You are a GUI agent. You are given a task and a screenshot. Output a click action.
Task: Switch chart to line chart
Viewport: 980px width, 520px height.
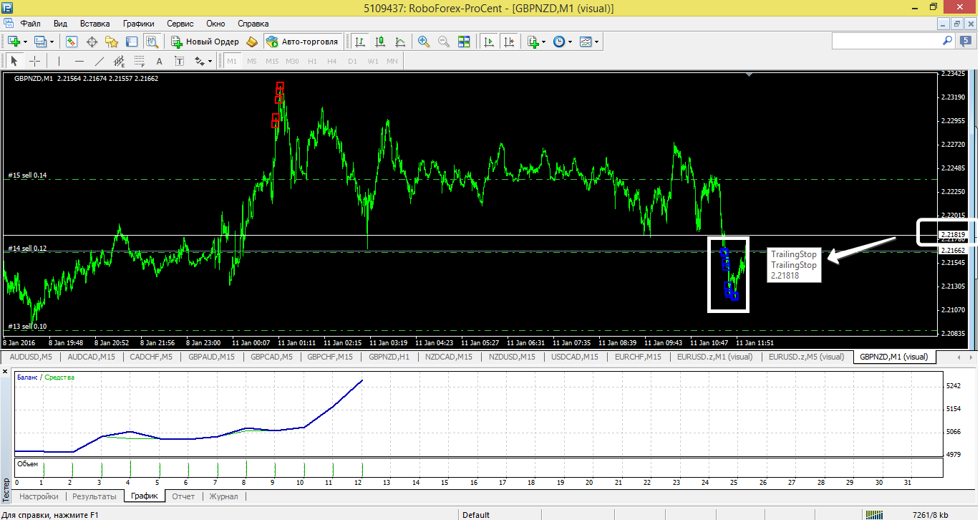click(x=400, y=42)
